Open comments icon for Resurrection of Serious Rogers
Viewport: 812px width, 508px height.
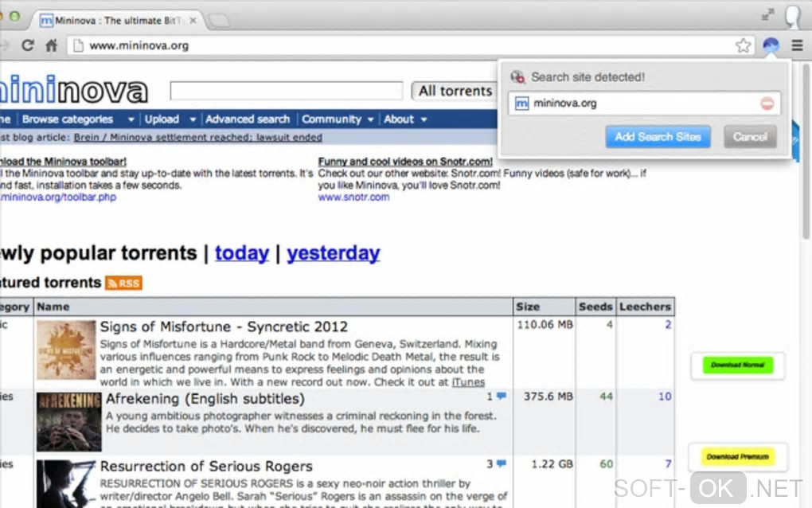502,463
